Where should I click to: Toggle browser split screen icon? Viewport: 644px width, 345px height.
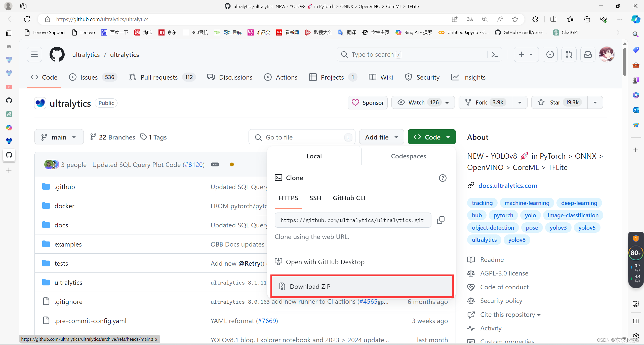click(x=553, y=19)
